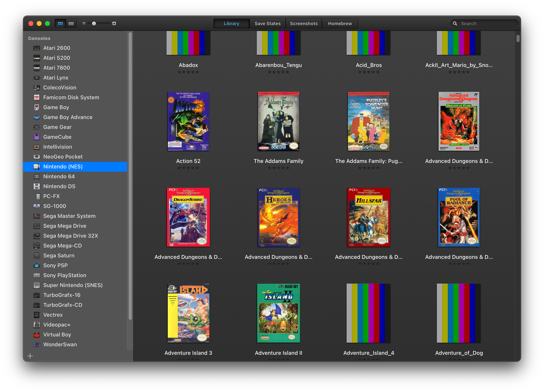Select the Atari 5200 console icon
The width and height of the screenshot is (544, 392).
37,58
